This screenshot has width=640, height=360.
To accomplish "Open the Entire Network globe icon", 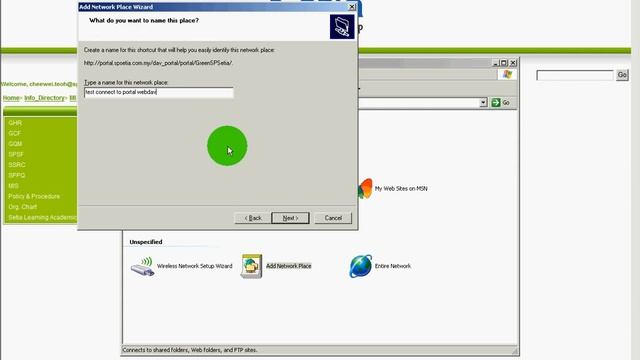I will [360, 266].
